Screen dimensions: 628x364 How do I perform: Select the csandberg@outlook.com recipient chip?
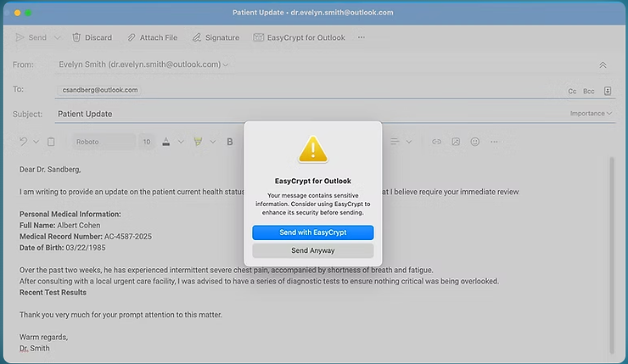pyautogui.click(x=100, y=90)
